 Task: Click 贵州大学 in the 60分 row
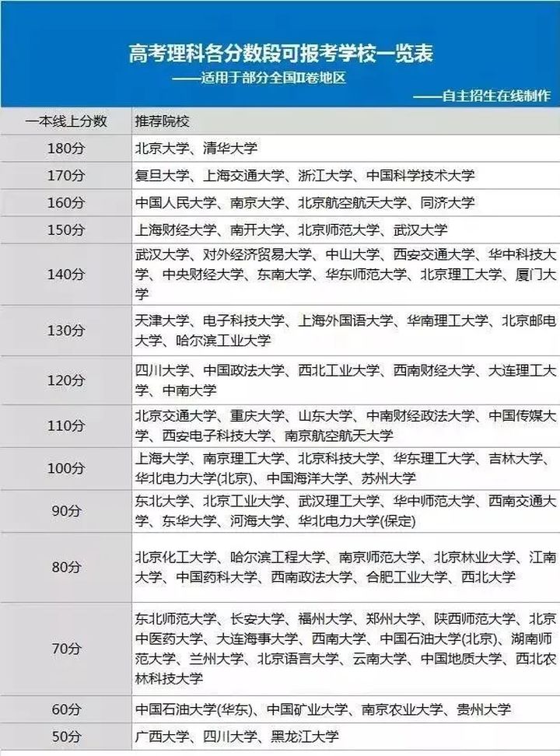coord(484,709)
